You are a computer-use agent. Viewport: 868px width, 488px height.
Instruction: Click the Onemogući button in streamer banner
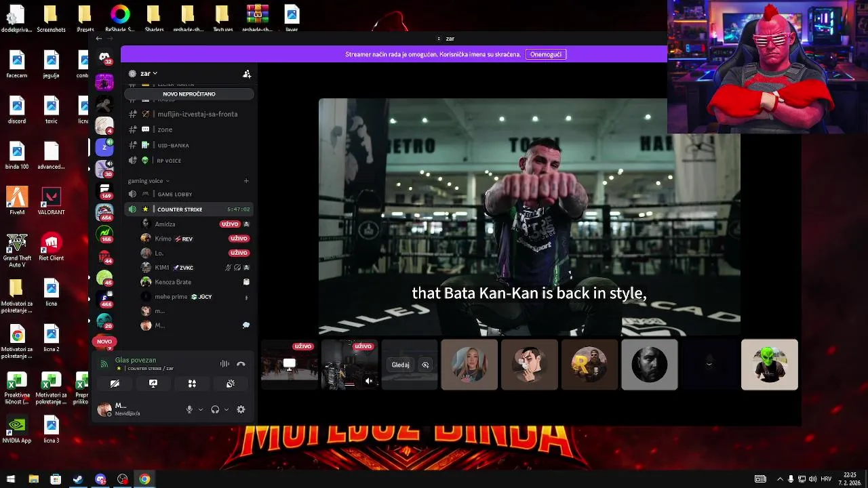pyautogui.click(x=546, y=54)
